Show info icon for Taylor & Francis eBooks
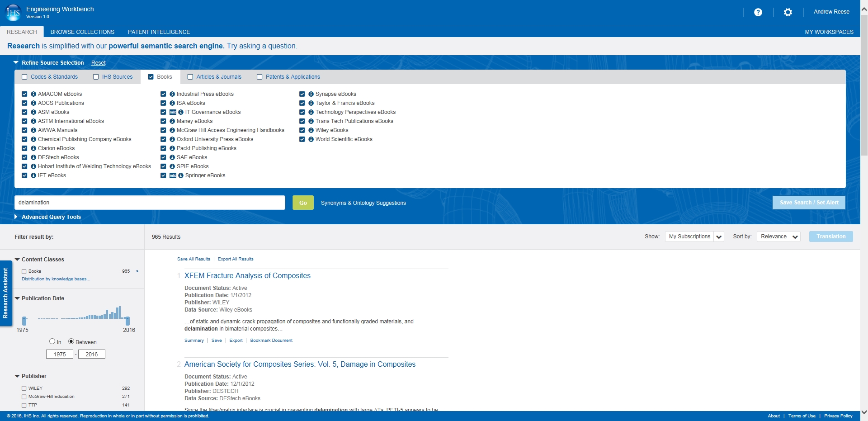This screenshot has height=421, width=868. tap(311, 103)
